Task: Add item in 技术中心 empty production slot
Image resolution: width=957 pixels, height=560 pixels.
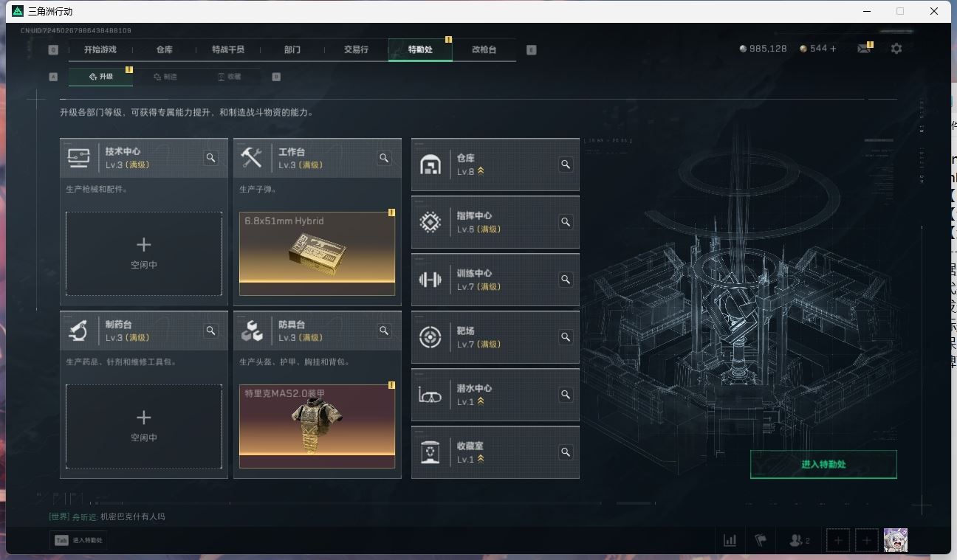Action: [144, 254]
